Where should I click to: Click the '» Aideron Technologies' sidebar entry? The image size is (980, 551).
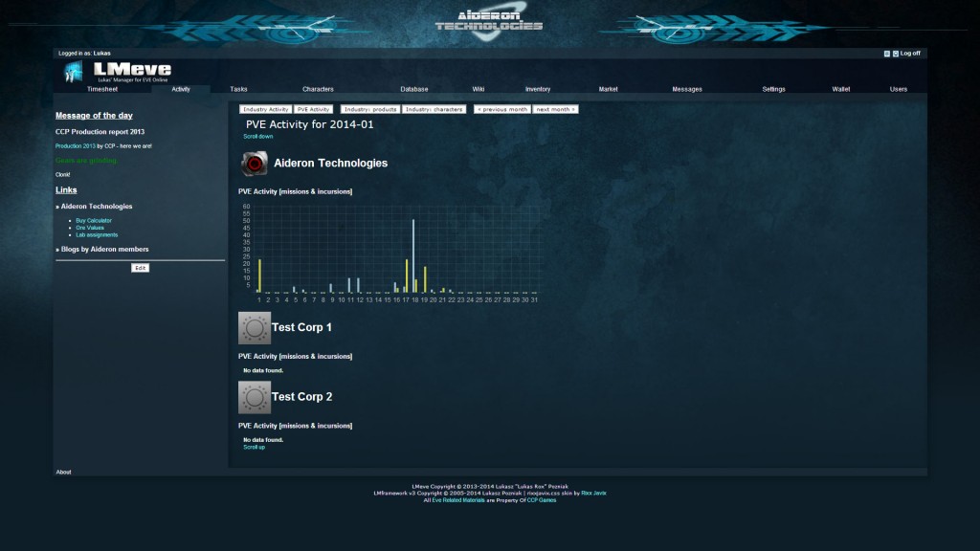tap(94, 207)
